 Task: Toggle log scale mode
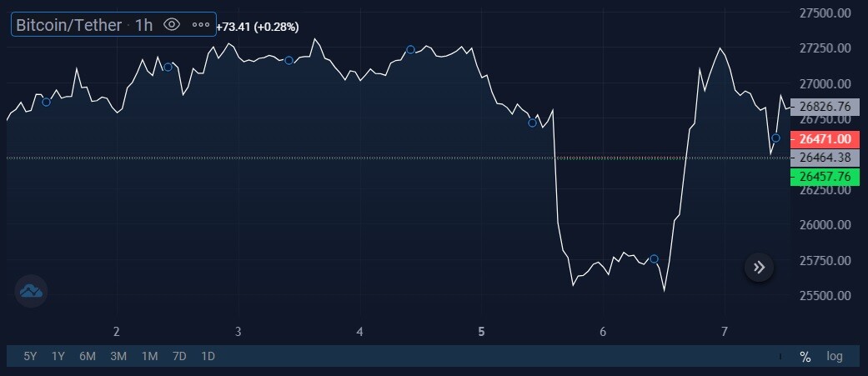(x=835, y=356)
